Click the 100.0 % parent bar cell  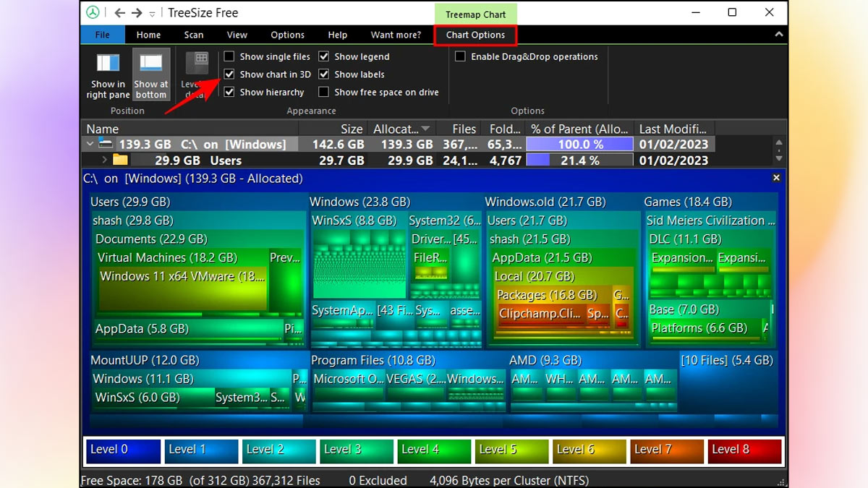click(579, 144)
